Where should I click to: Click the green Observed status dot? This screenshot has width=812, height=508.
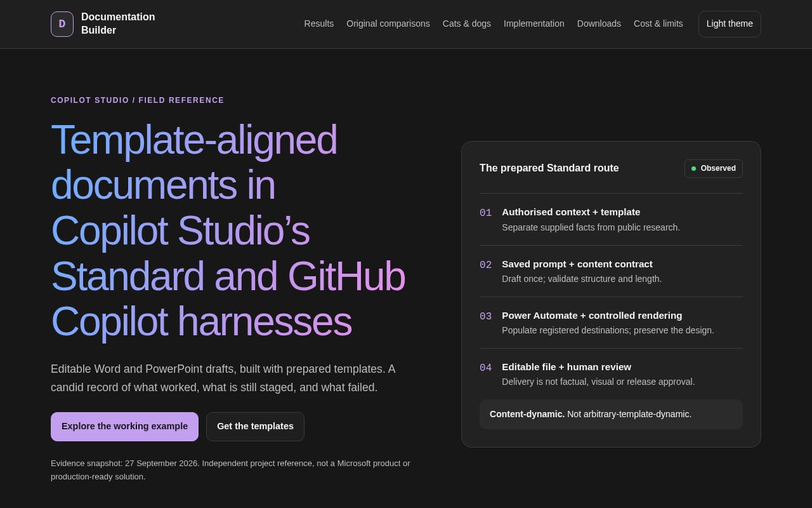click(x=693, y=168)
